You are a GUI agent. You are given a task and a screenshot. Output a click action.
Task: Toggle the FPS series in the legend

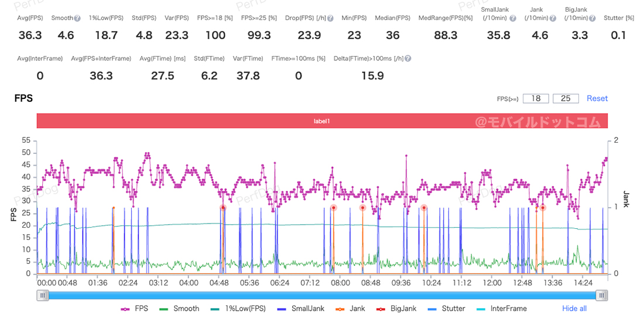click(x=135, y=308)
